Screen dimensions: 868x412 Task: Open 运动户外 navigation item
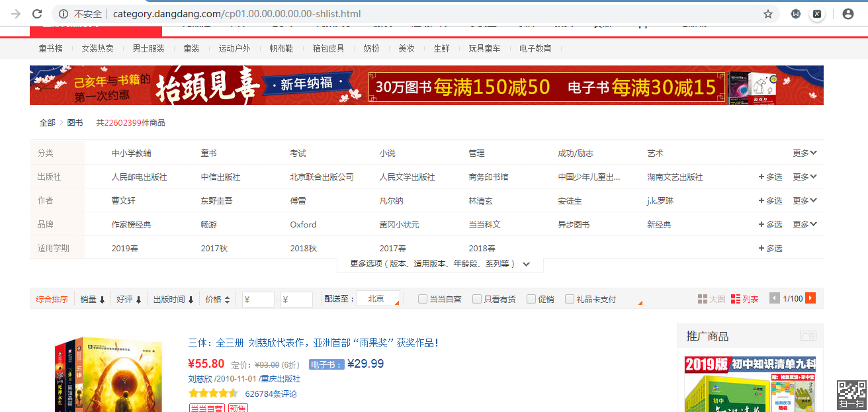pyautogui.click(x=235, y=48)
